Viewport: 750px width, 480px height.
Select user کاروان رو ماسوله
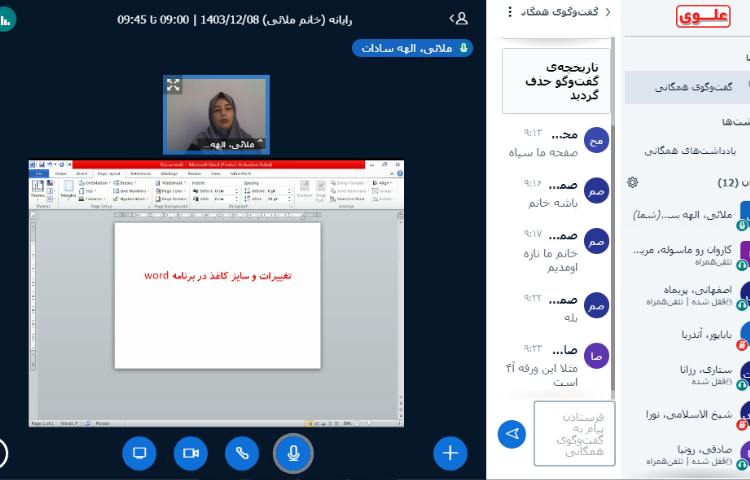click(x=689, y=255)
